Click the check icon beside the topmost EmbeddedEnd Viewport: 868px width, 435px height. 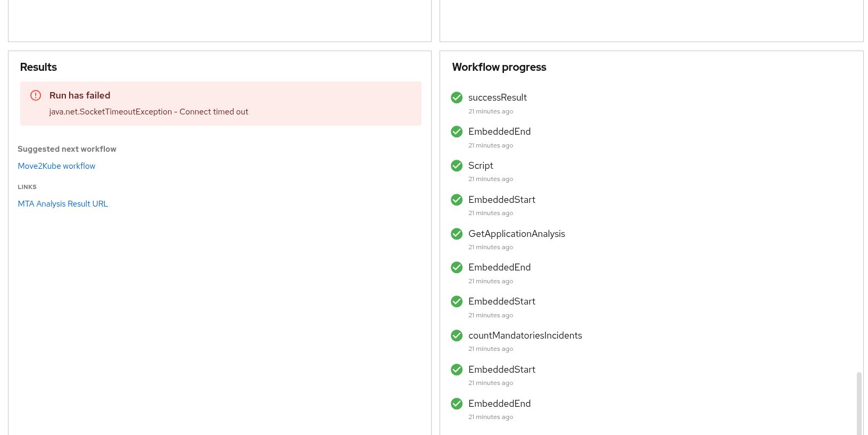point(457,132)
